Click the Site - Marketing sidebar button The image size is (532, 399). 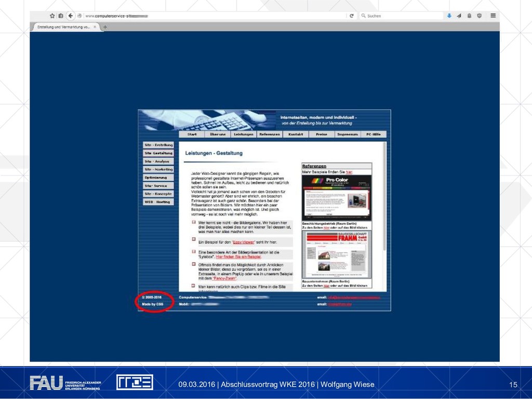click(158, 169)
